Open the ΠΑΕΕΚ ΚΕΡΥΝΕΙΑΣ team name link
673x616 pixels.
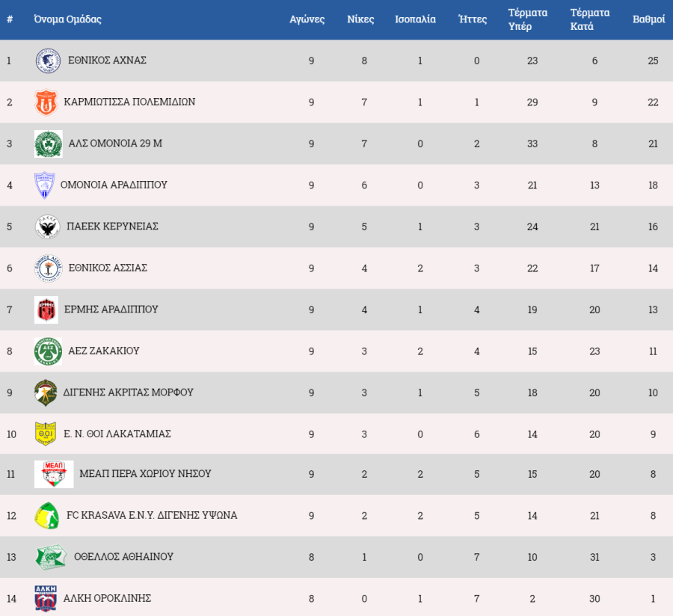(112, 227)
